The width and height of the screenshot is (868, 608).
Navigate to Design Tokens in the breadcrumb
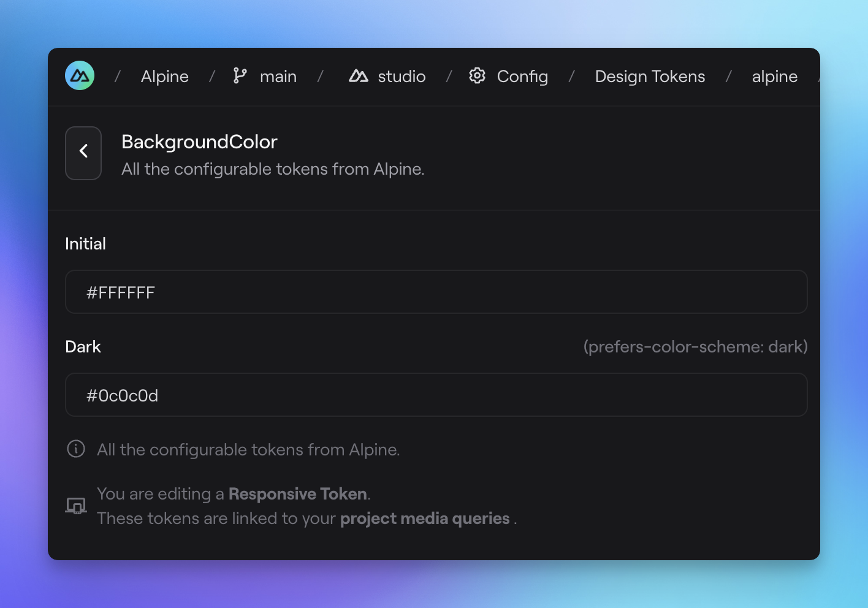pyautogui.click(x=650, y=76)
